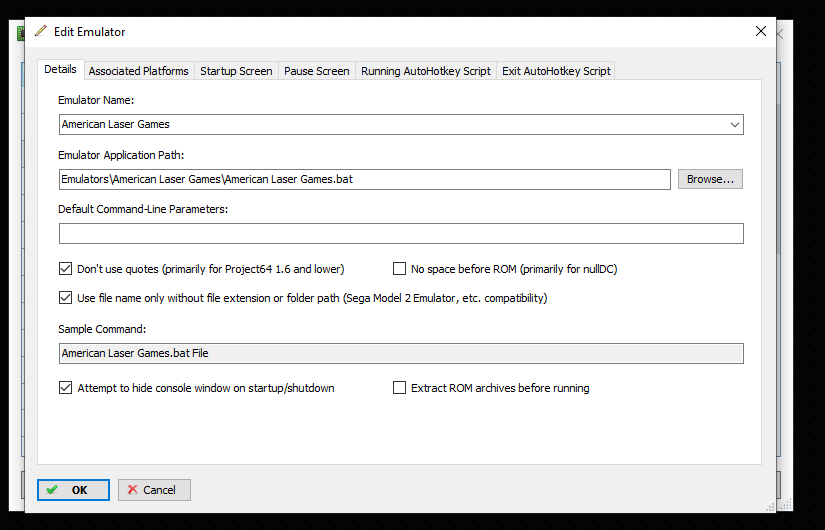The width and height of the screenshot is (825, 530).
Task: Close the Edit Emulator dialog
Action: click(760, 32)
